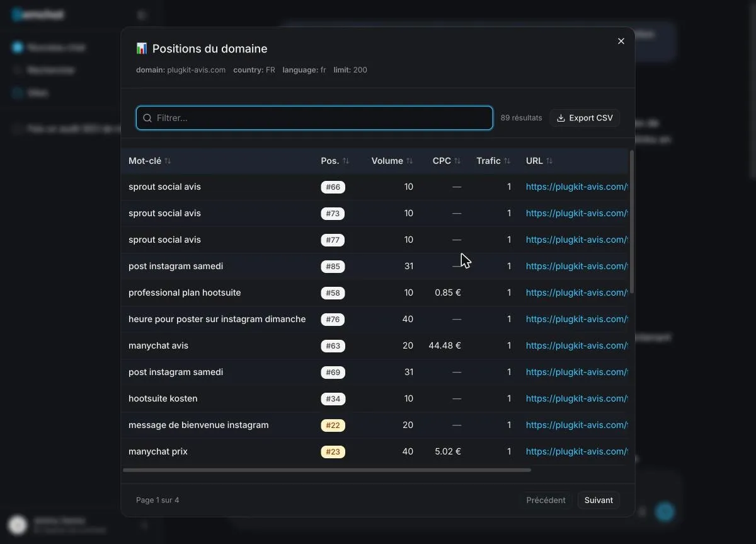Click domain plugkit-avis.com parameter text

[181, 70]
